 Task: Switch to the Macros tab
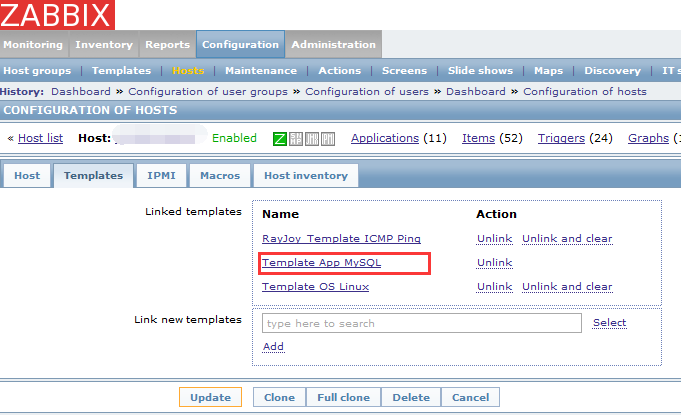[220, 175]
